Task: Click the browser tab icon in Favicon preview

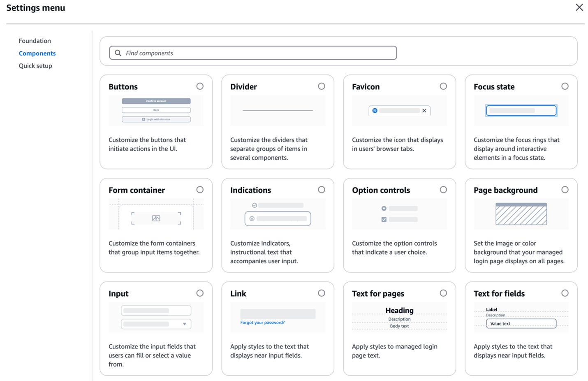Action: pos(375,110)
